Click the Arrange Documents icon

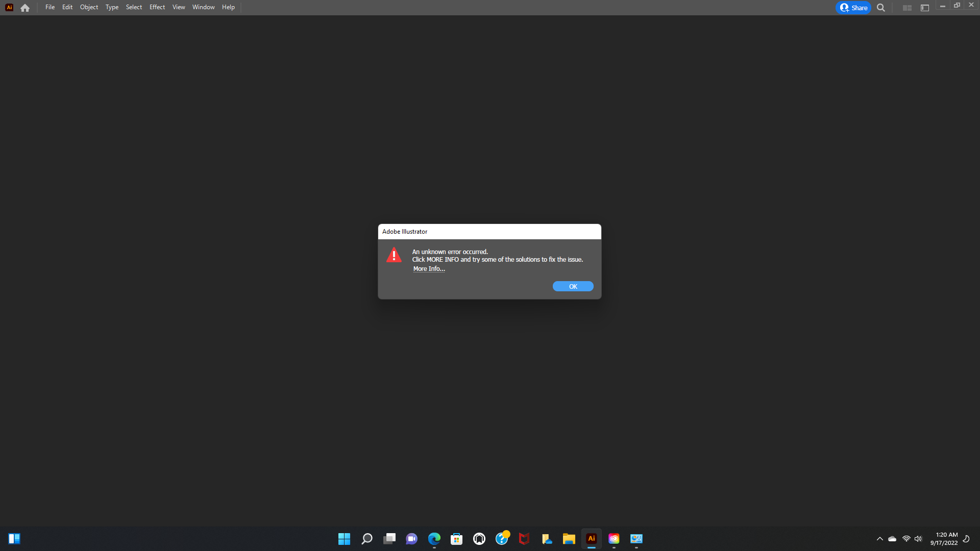coord(908,8)
